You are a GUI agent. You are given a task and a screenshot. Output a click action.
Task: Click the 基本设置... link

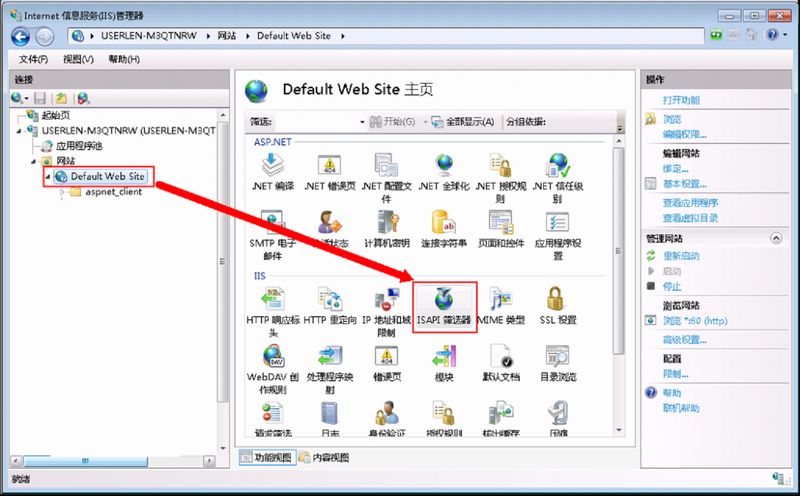pyautogui.click(x=685, y=184)
